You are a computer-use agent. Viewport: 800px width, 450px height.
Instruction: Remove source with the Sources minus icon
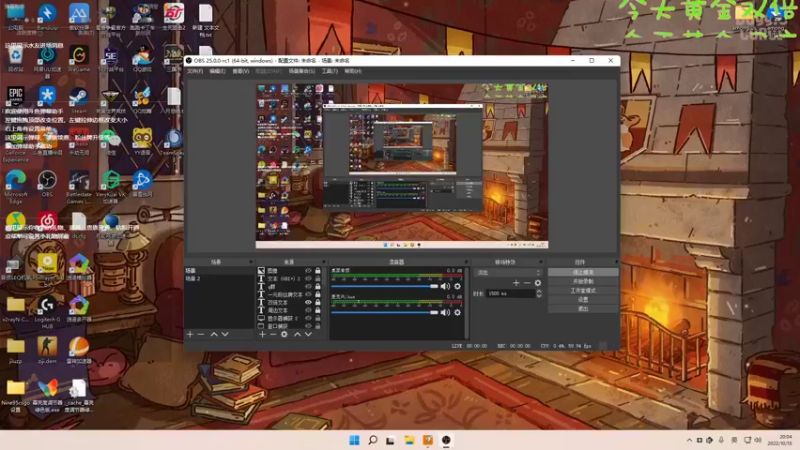273,334
